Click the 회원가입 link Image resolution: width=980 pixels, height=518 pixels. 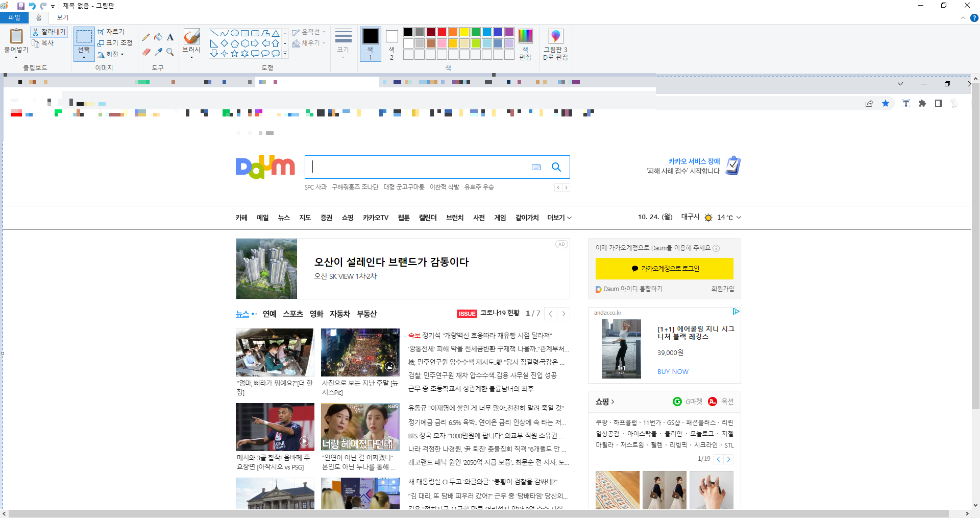tap(723, 289)
